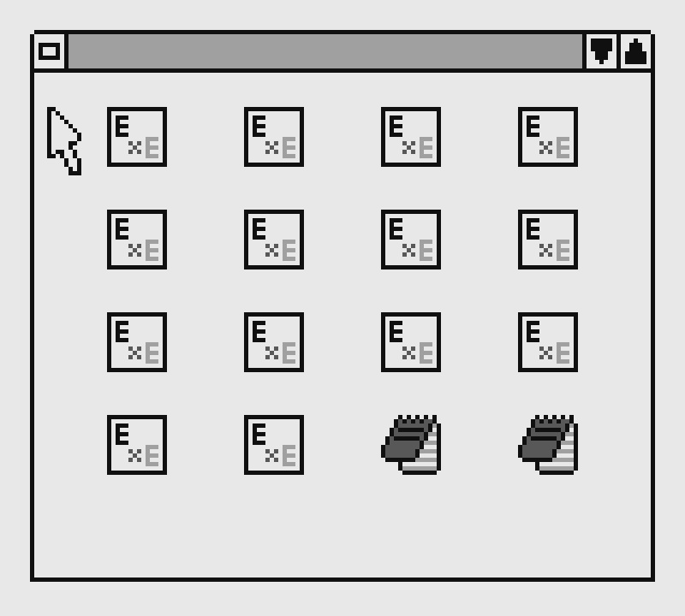Select the EXE icon in row one, column four
Viewport: 685px width, 616px height.
coord(548,137)
